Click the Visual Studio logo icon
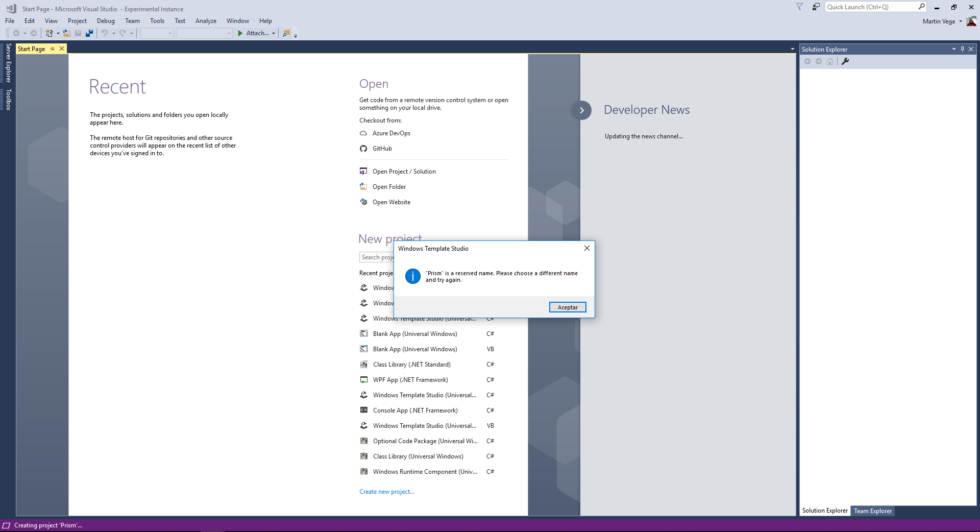This screenshot has height=532, width=980. tap(11, 9)
